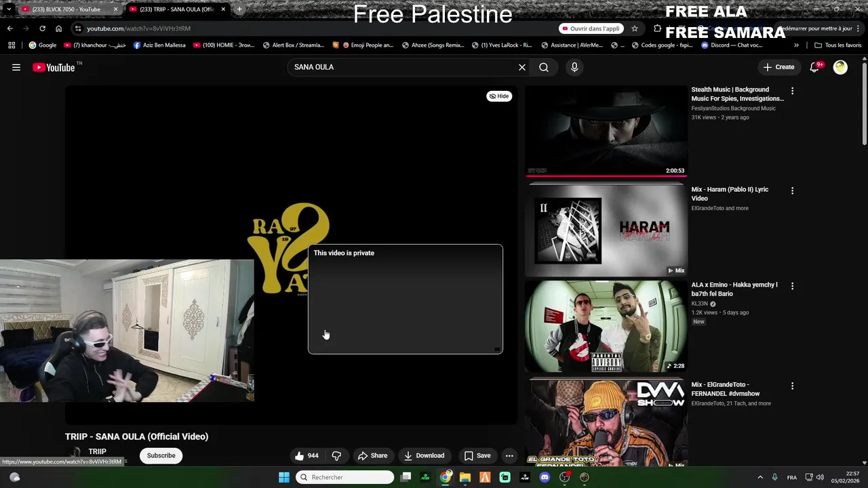Close the TRIIP - SANA OULA tab
This screenshot has height=488, width=868.
pyautogui.click(x=223, y=9)
